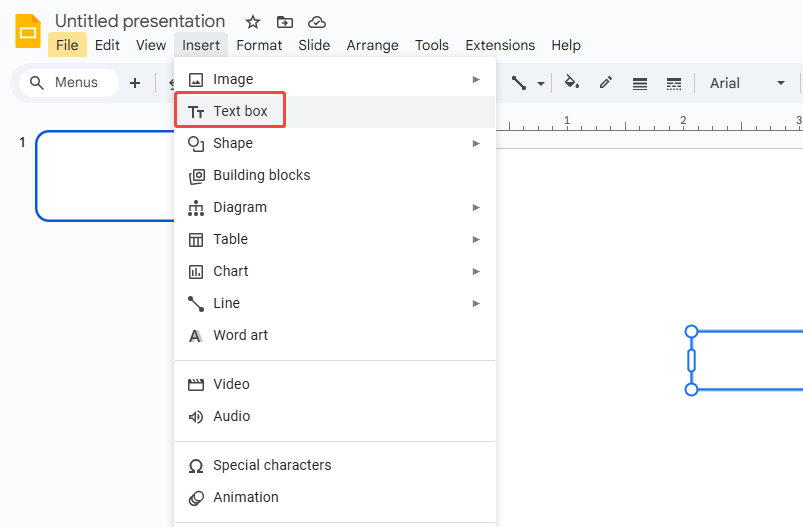The height and width of the screenshot is (527, 803).
Task: Open Google Slides home logo
Action: click(28, 32)
